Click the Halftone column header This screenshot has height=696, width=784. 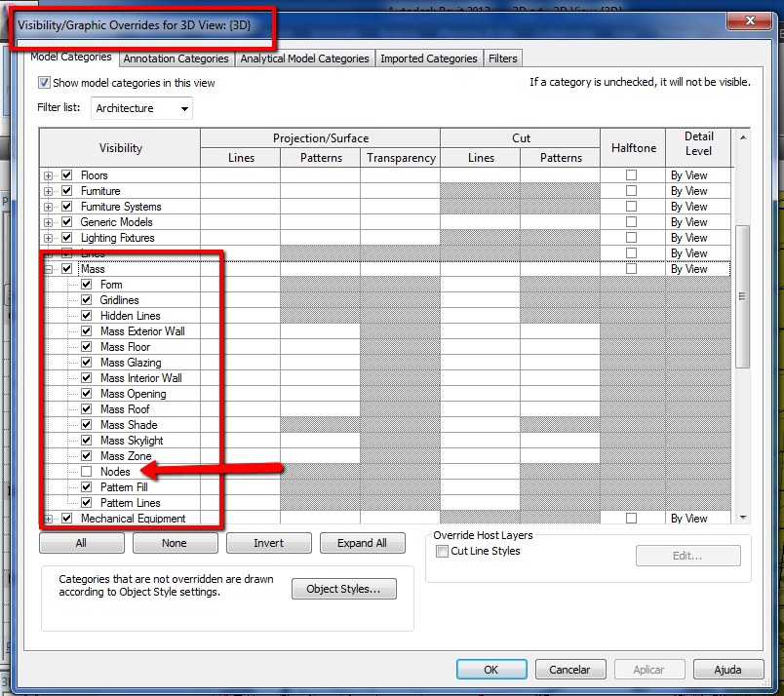633,148
